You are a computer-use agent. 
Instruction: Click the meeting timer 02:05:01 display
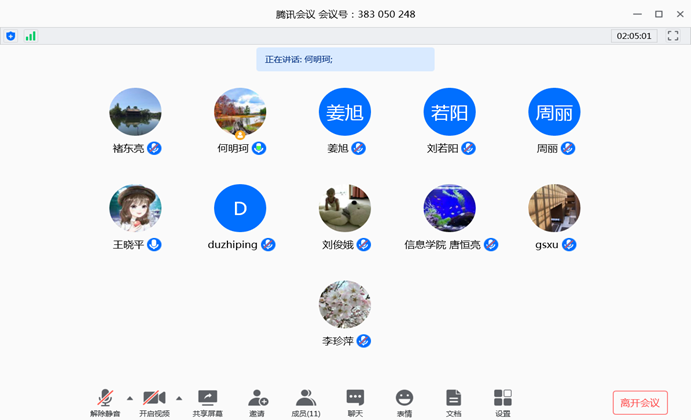coord(634,36)
